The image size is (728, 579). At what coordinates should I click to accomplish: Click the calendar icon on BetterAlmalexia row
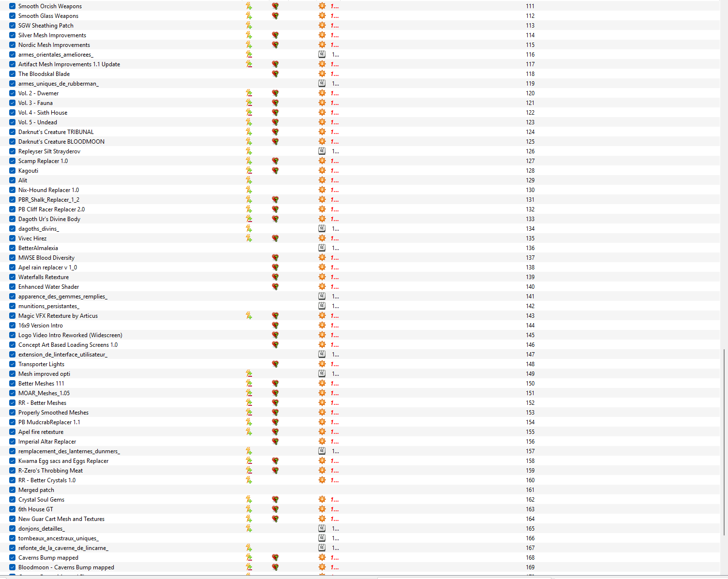pos(322,248)
